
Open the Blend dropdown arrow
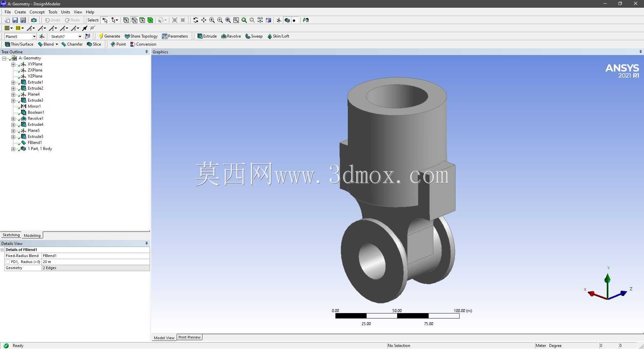click(x=57, y=44)
